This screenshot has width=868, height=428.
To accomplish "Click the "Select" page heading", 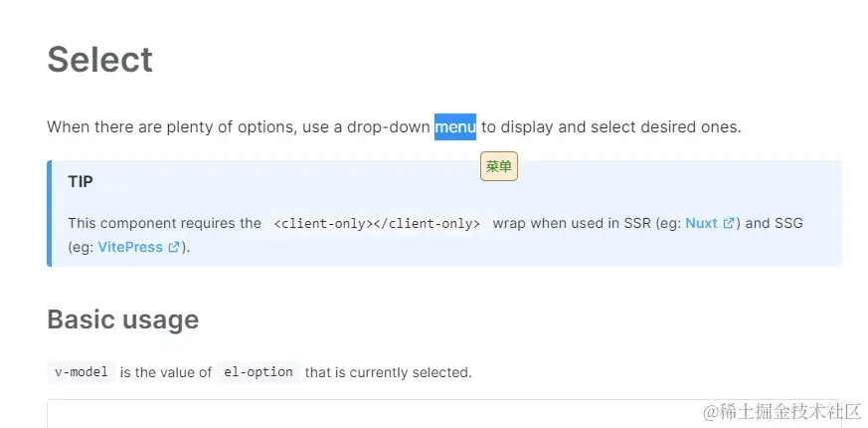I will pos(99,60).
